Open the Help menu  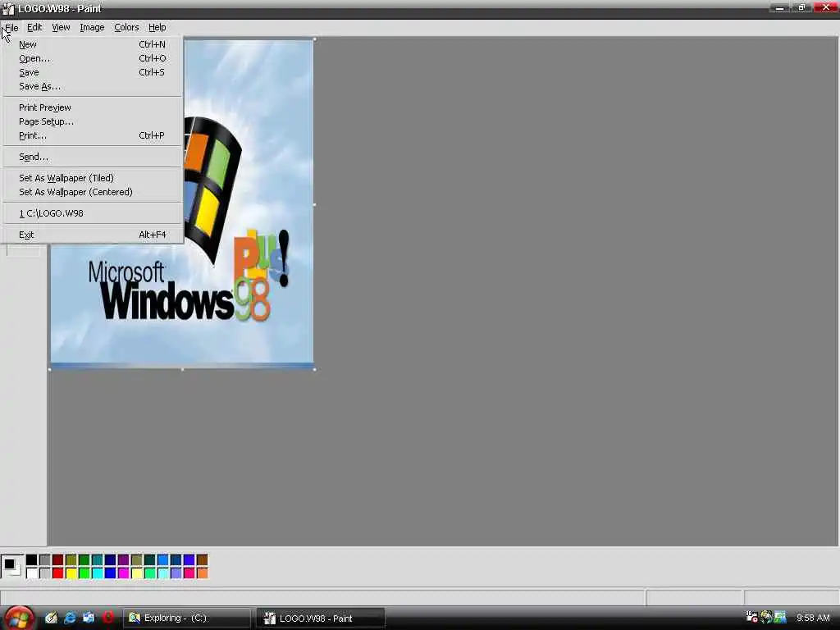point(157,27)
